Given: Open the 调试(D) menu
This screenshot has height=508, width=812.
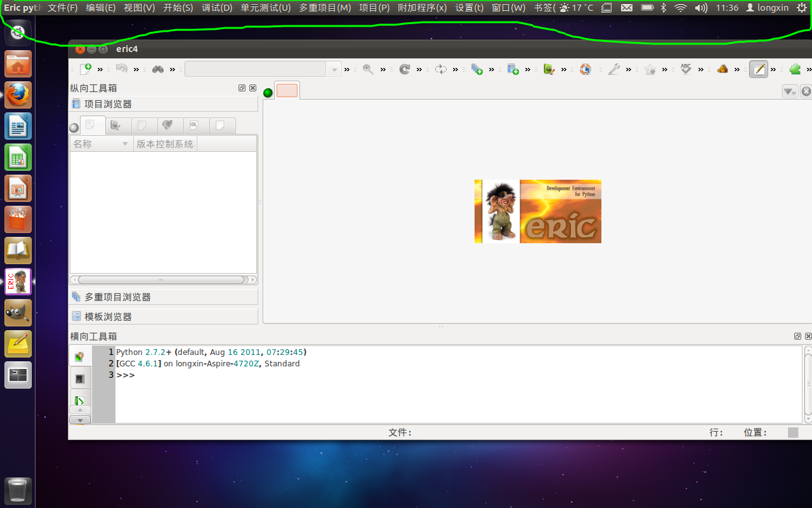Looking at the screenshot, I should click(217, 8).
